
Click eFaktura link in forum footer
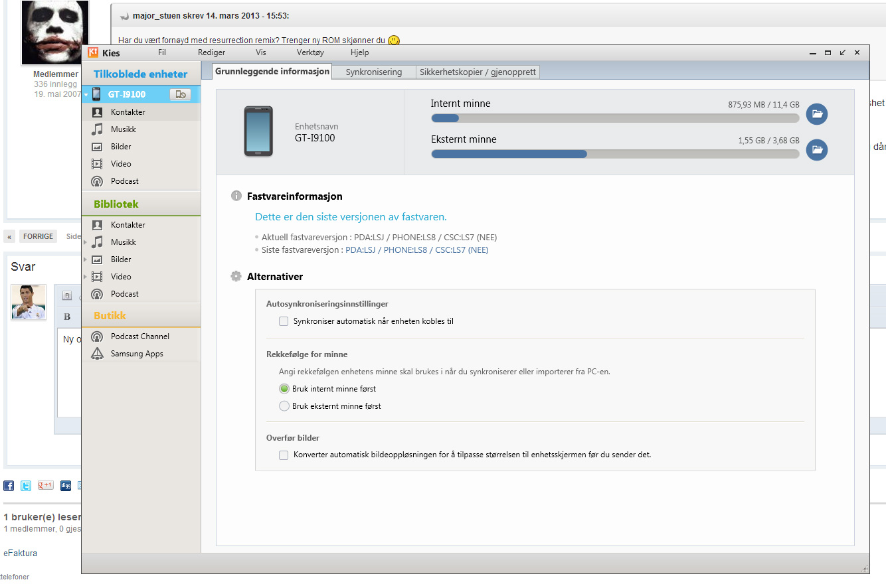click(21, 553)
